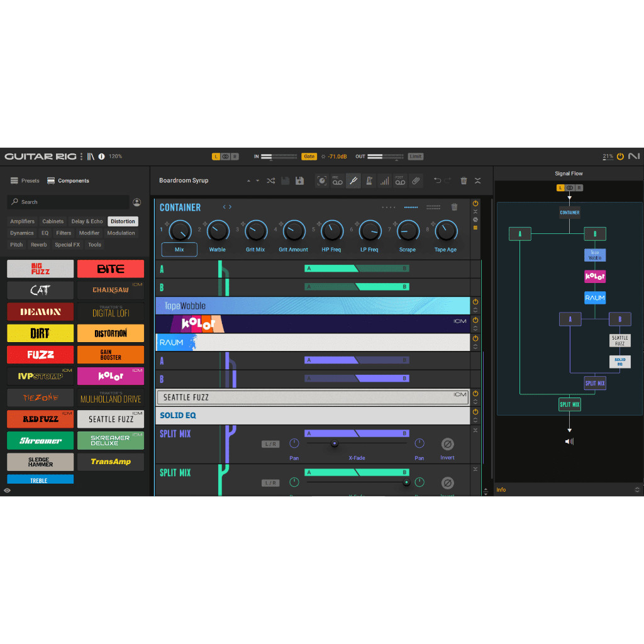The height and width of the screenshot is (644, 644).
Task: Shuffle presets with the random icon
Action: point(270,180)
